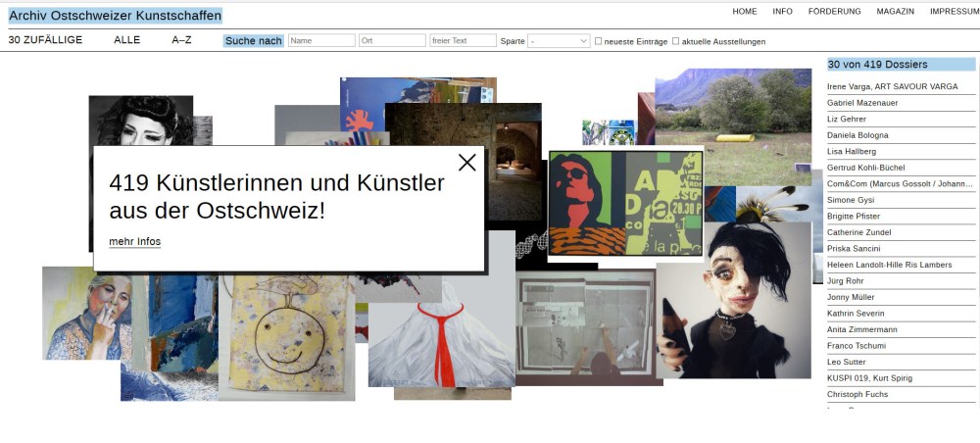Open Com&Com (Marcus Gossolt) dossier

[x=901, y=184]
